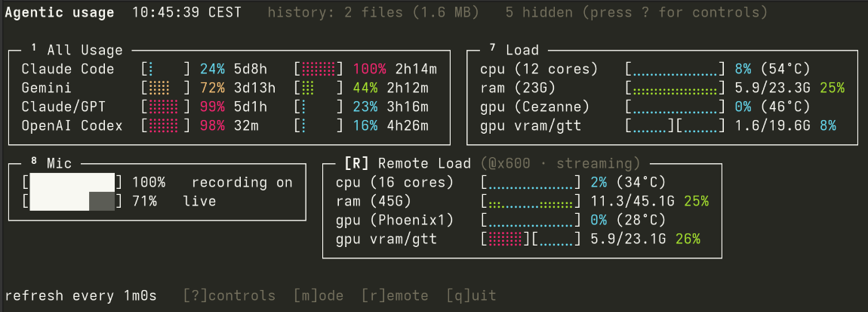Click '(@x600 · streaming)' remote status
The image size is (868, 312).
(560, 163)
